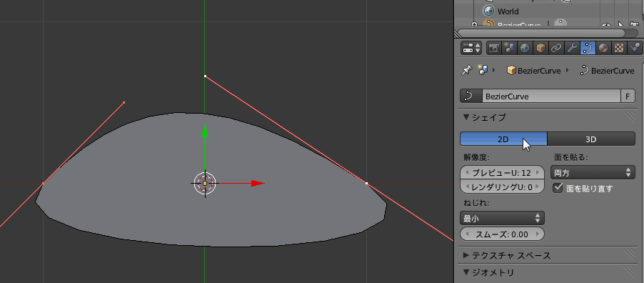Image resolution: width=644 pixels, height=283 pixels.
Task: Open the Curve data properties tab
Action: (x=588, y=48)
